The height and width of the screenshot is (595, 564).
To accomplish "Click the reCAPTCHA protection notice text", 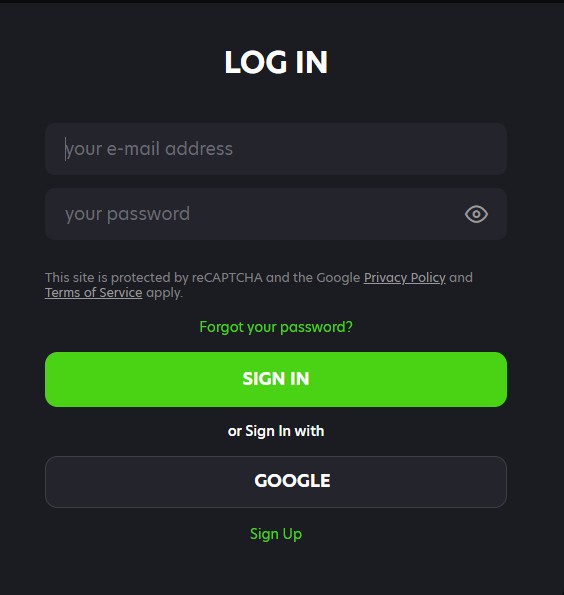I will pyautogui.click(x=259, y=285).
